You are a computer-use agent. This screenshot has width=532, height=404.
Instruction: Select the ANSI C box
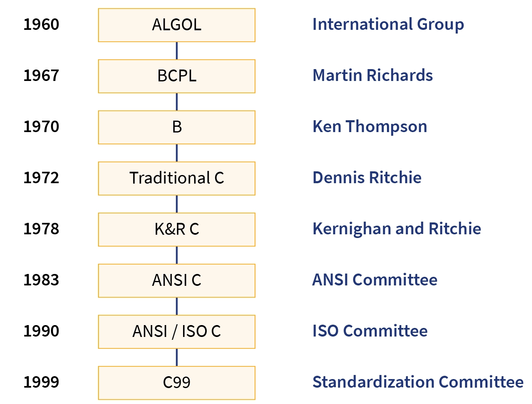(x=177, y=281)
